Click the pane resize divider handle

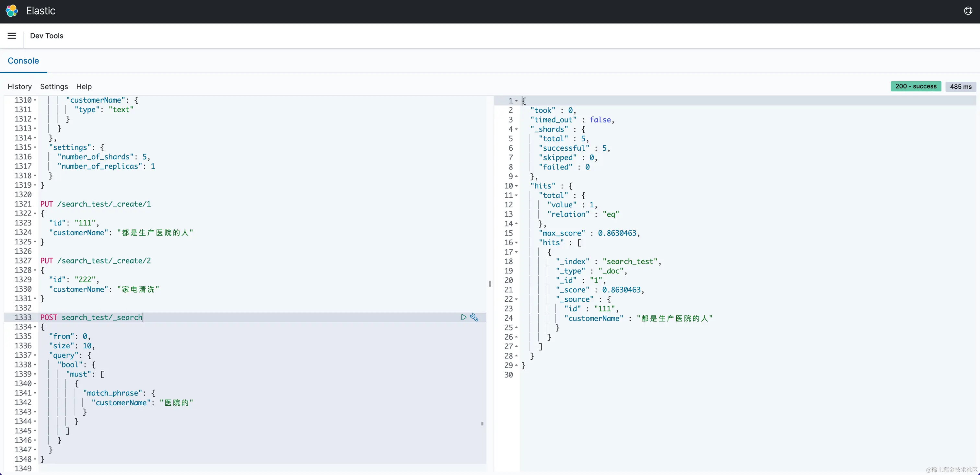point(490,283)
